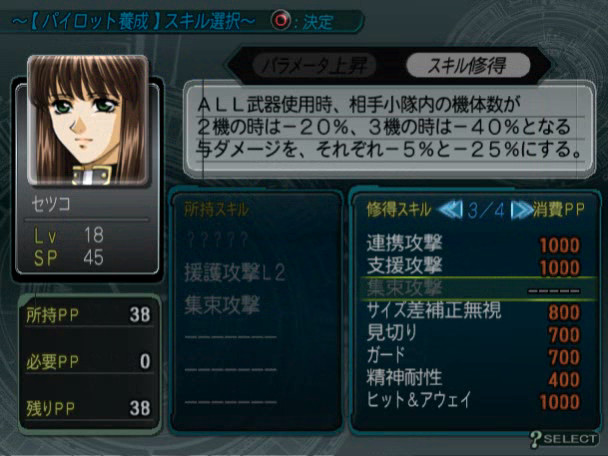Pick the ヒット&アウェイ skill entry
The width and height of the screenshot is (608, 456).
pyautogui.click(x=473, y=401)
